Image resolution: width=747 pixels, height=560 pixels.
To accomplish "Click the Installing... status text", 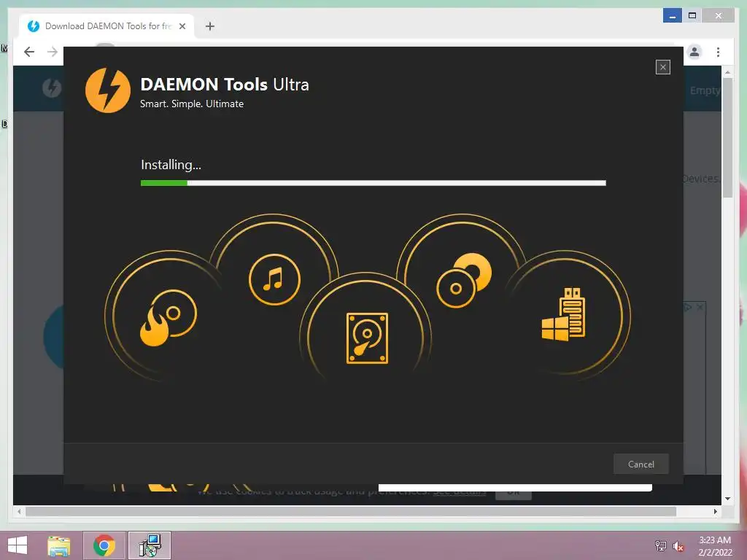I will [171, 165].
